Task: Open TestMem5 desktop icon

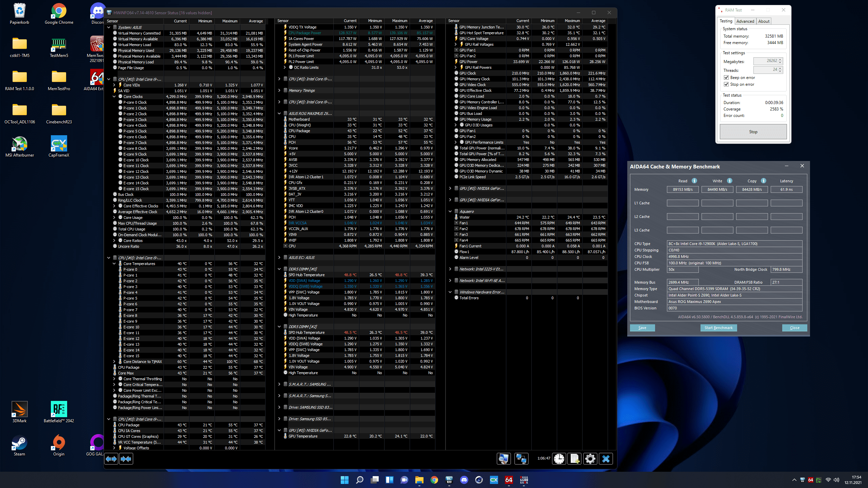Action: pyautogui.click(x=59, y=47)
